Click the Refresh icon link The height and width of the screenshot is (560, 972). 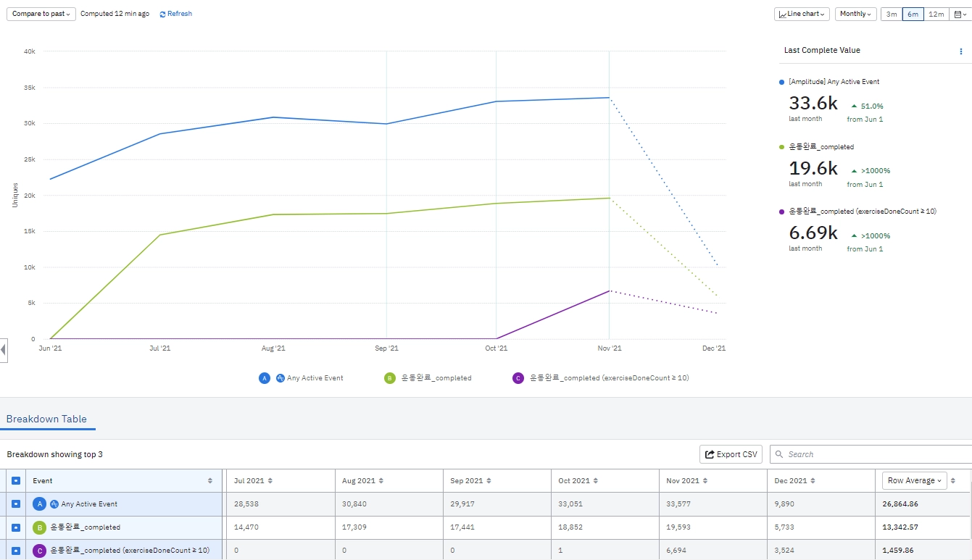coord(176,14)
